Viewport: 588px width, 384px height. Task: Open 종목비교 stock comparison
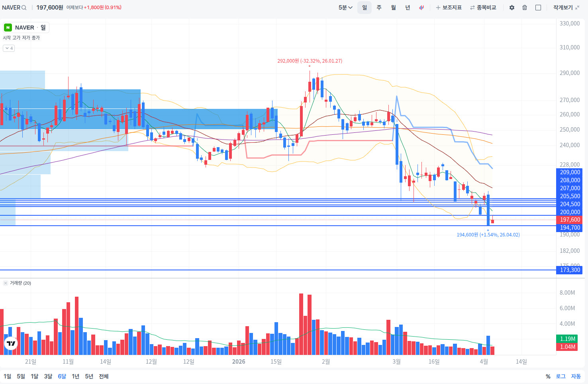(483, 8)
